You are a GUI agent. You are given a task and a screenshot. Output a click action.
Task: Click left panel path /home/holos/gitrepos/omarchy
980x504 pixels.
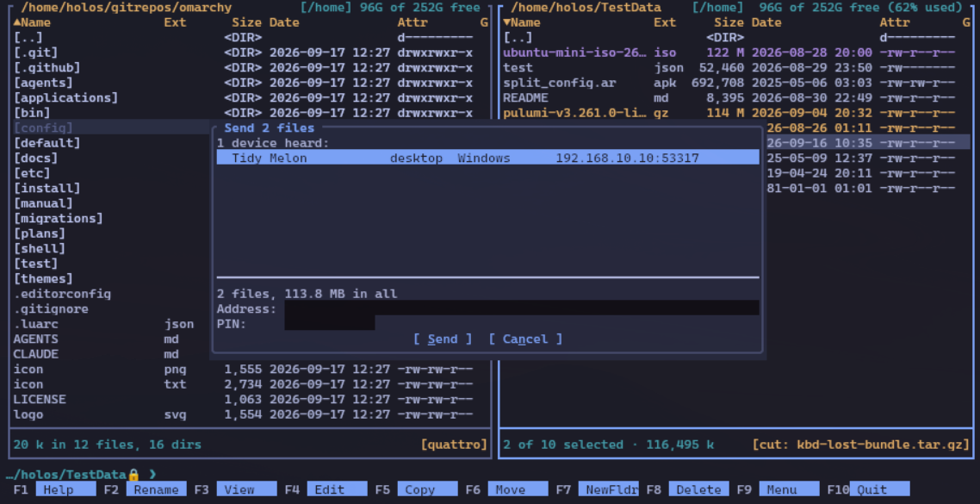click(x=127, y=8)
